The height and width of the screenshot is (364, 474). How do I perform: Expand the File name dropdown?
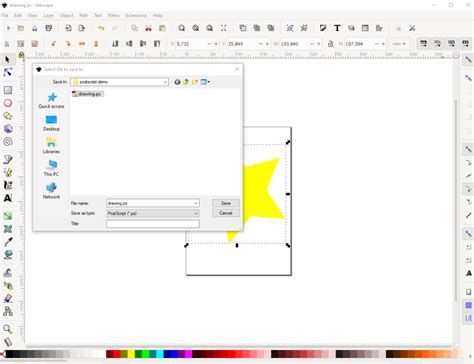[x=196, y=203]
